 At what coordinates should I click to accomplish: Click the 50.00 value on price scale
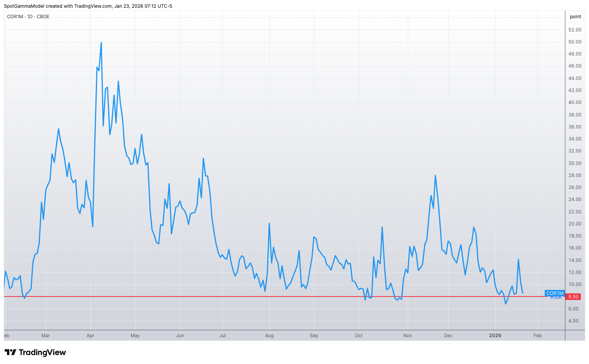coord(575,42)
